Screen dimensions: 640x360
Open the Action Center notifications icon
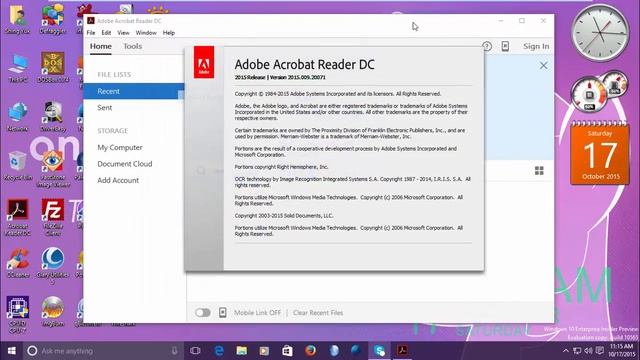coord(600,351)
